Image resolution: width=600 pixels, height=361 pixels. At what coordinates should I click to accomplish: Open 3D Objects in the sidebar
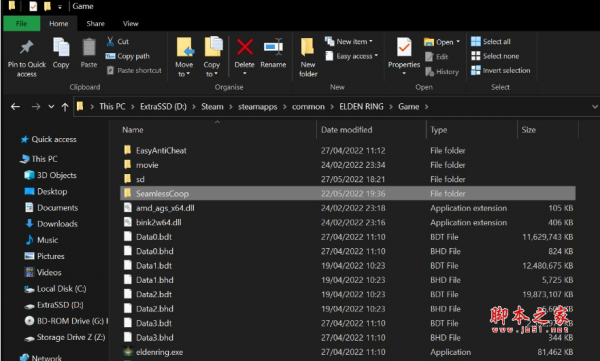51,175
